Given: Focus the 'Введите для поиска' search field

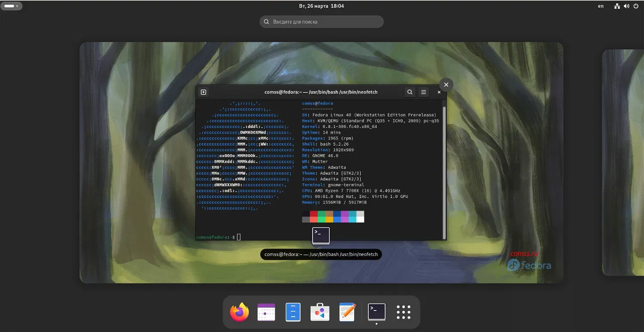Looking at the screenshot, I should [x=322, y=21].
